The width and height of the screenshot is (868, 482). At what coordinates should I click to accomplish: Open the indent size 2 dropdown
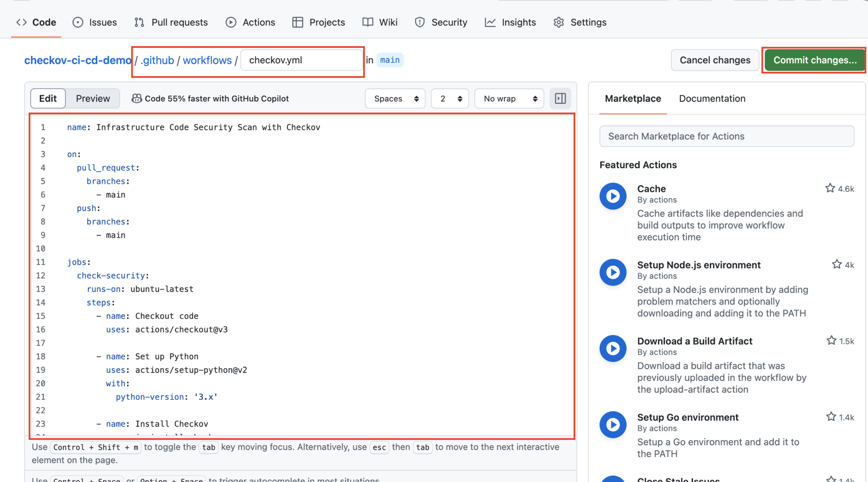coord(449,98)
